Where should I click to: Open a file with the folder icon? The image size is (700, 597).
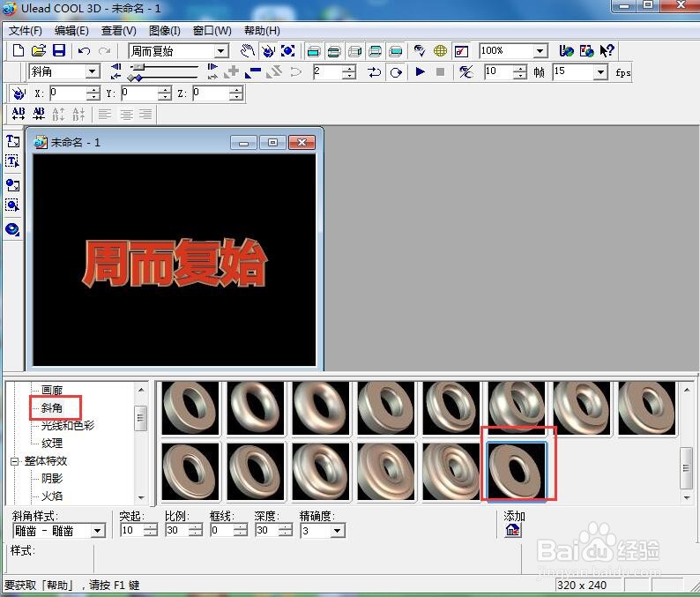point(39,51)
